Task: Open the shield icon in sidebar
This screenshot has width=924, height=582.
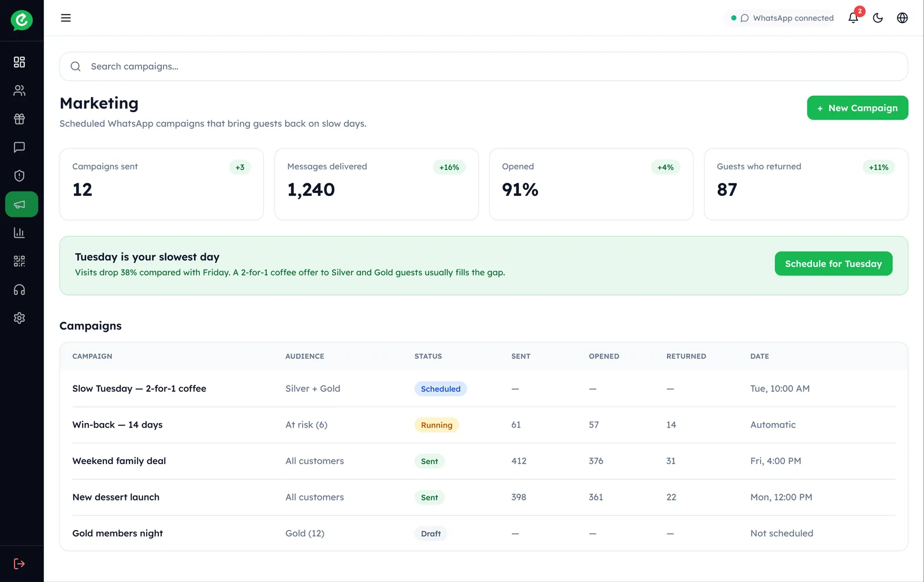Action: (x=20, y=176)
